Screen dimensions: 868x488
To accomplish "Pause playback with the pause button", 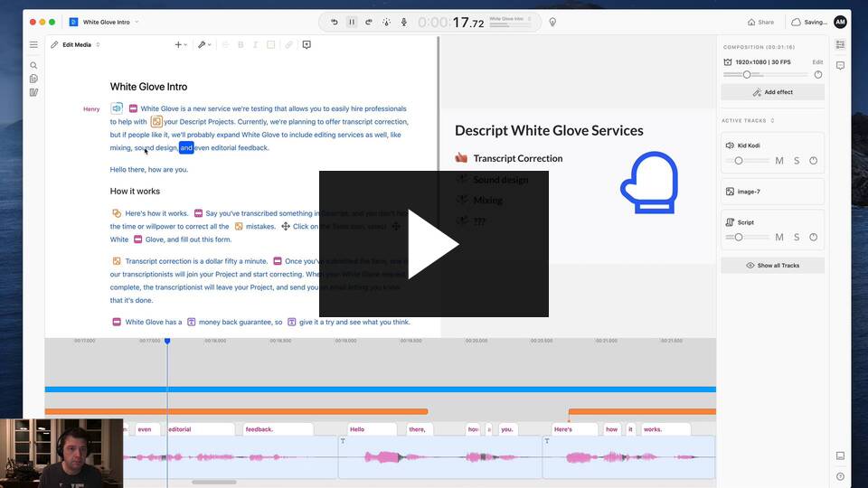I will pos(352,22).
